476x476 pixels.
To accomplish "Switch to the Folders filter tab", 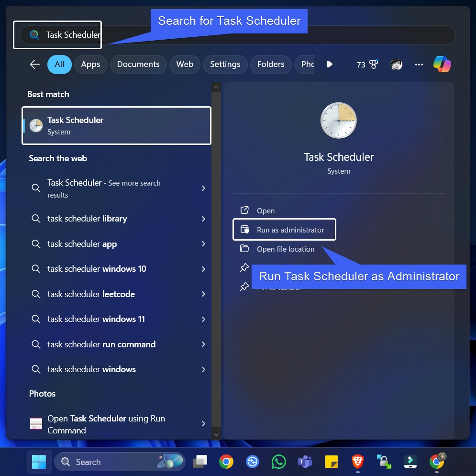I will (270, 65).
